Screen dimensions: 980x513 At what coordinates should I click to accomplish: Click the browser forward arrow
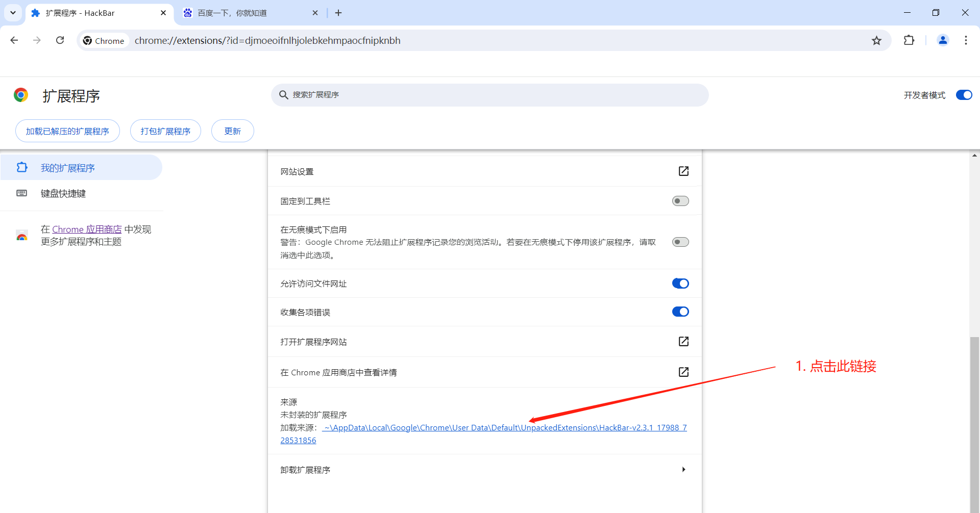pos(37,40)
